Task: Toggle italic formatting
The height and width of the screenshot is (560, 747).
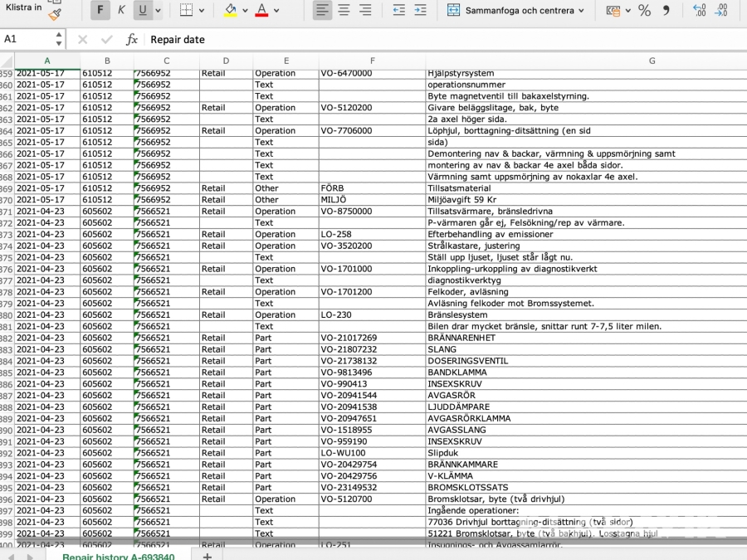Action: click(x=121, y=11)
